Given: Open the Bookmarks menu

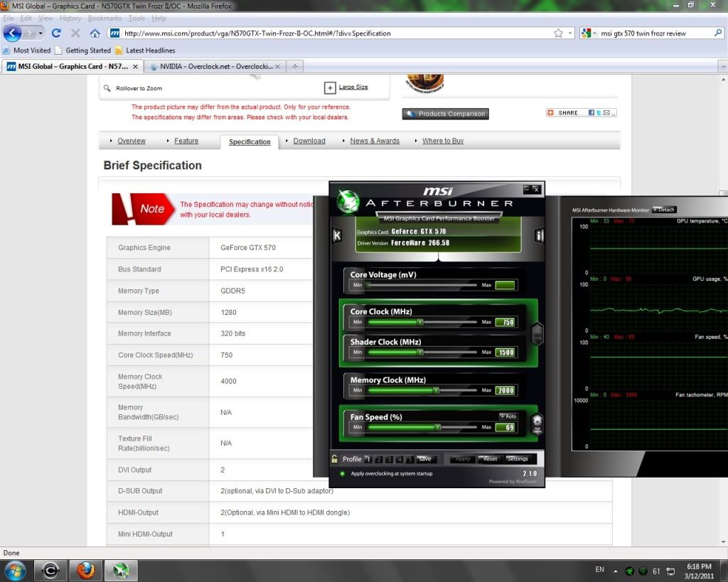Looking at the screenshot, I should pos(105,18).
